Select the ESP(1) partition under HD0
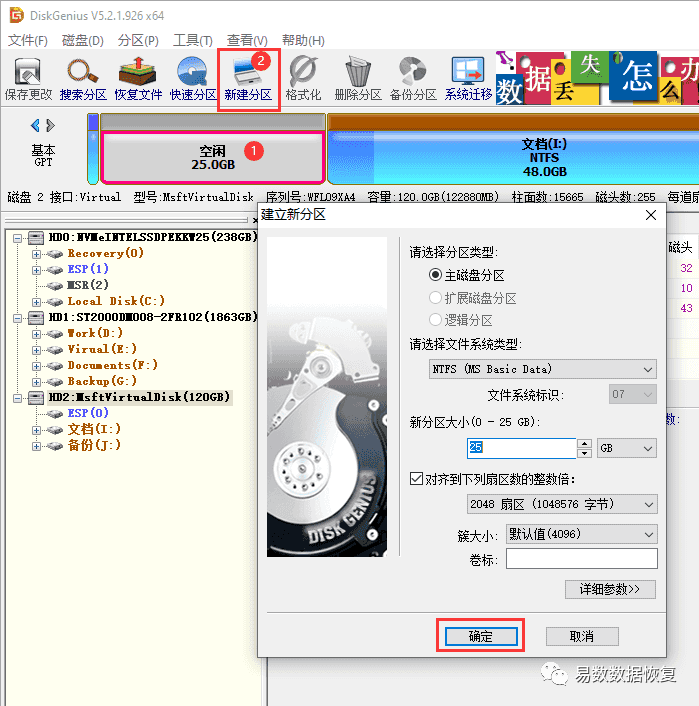The width and height of the screenshot is (699, 706). [x=88, y=269]
